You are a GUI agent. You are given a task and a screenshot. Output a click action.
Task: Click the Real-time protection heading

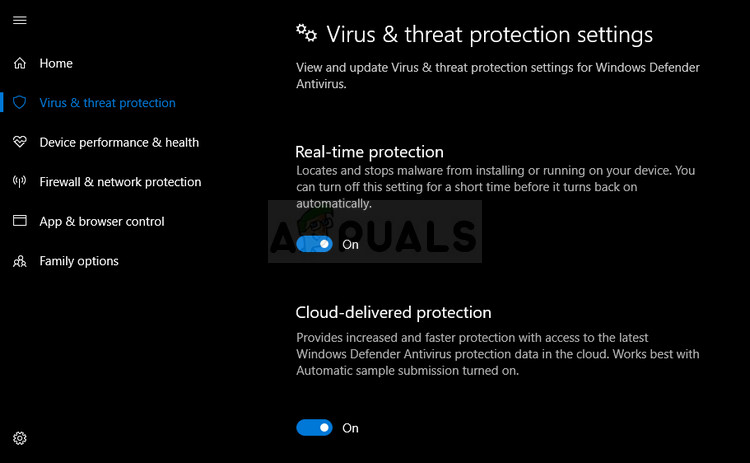coord(369,152)
